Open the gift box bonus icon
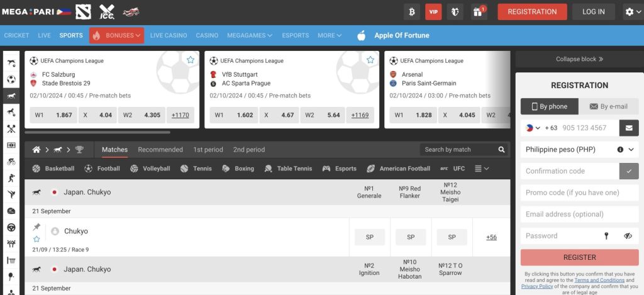The width and height of the screenshot is (644, 295). coord(479,11)
